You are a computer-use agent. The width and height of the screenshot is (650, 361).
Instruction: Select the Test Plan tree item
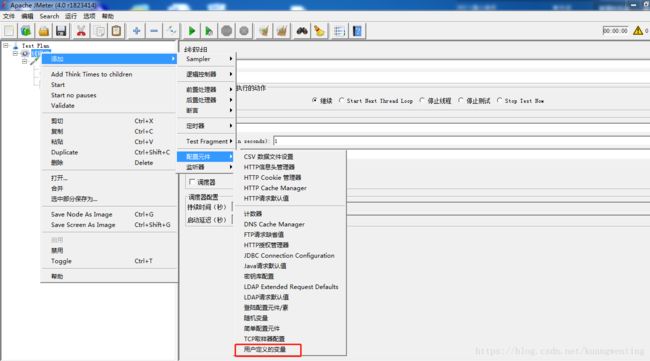click(x=35, y=46)
